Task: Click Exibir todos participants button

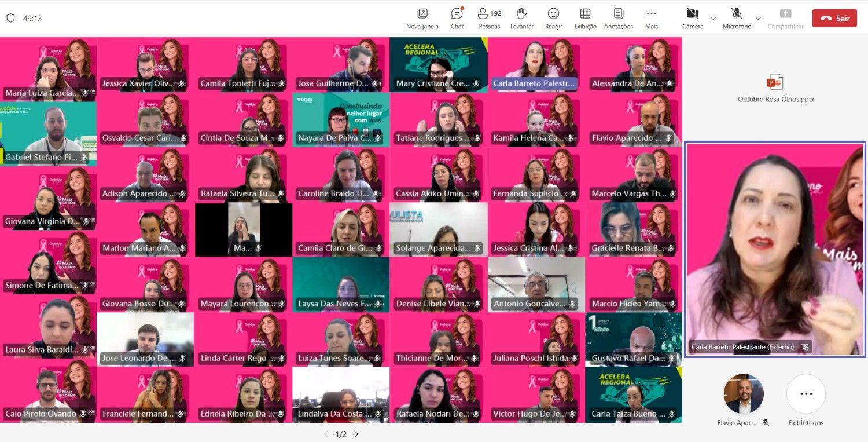Action: [806, 394]
